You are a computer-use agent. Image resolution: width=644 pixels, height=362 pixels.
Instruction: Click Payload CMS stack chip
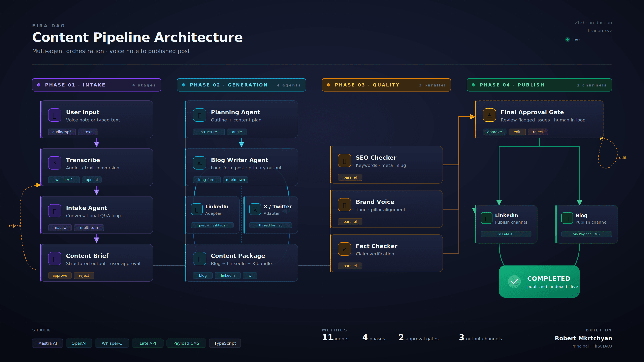tap(186, 343)
